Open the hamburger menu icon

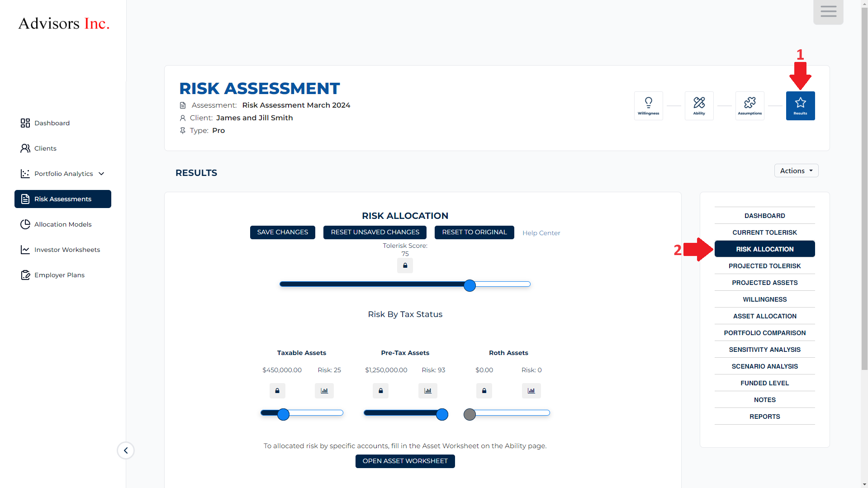coord(828,12)
